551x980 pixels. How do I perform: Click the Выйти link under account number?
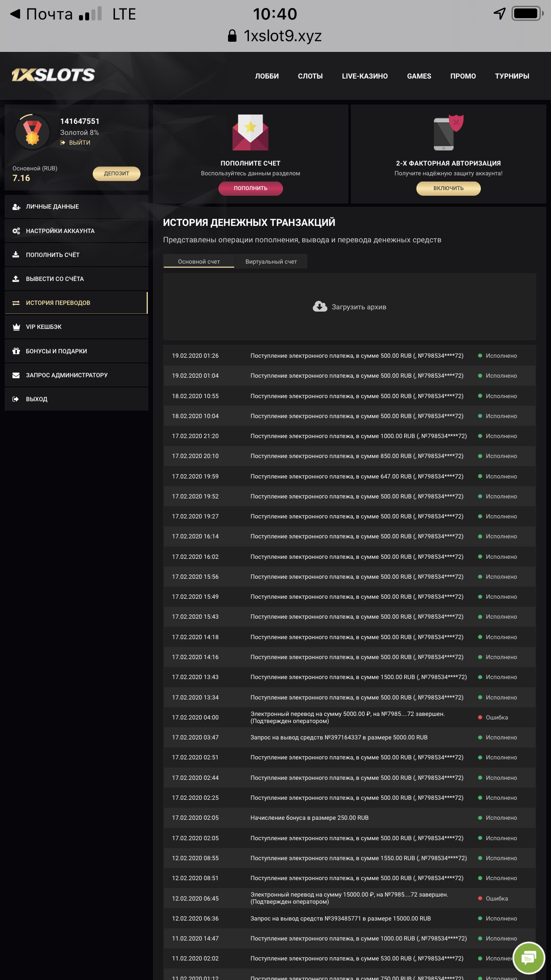point(79,142)
